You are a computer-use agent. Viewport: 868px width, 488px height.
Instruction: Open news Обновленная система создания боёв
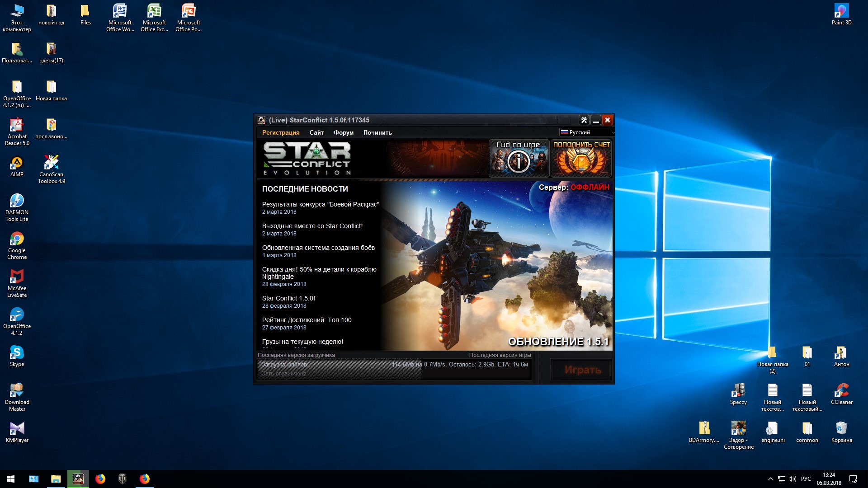[318, 248]
